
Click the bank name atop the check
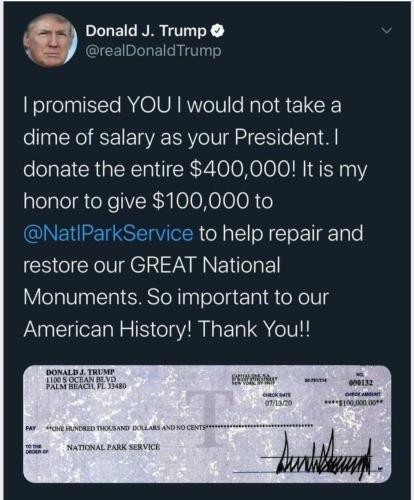[257, 379]
